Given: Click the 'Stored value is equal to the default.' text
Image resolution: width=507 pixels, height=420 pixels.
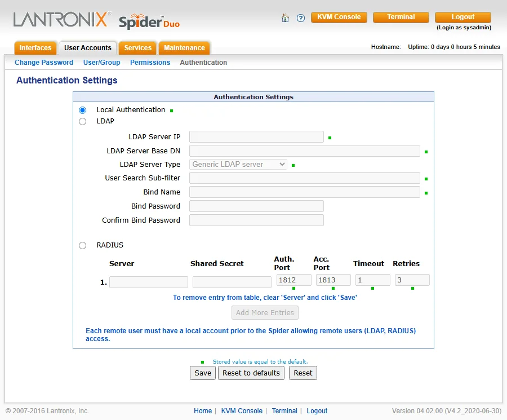Looking at the screenshot, I should click(260, 362).
